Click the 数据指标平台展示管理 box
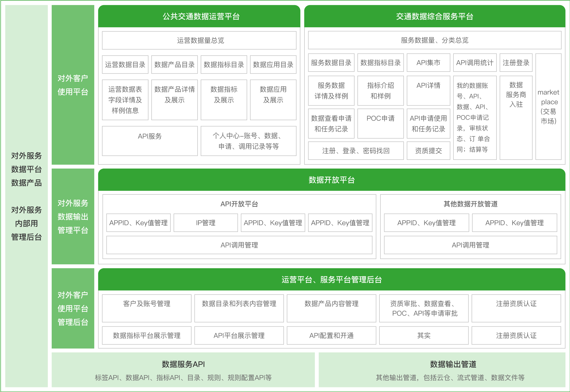 147,335
